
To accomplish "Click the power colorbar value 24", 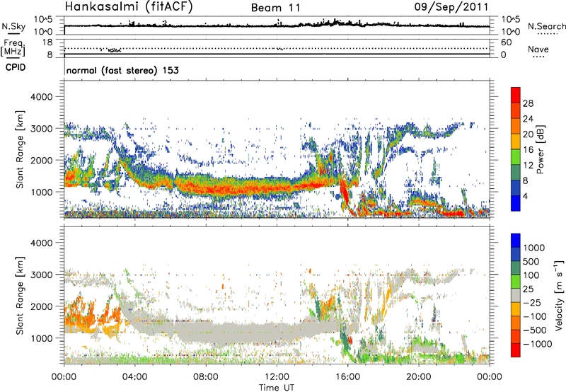I will click(x=528, y=119).
